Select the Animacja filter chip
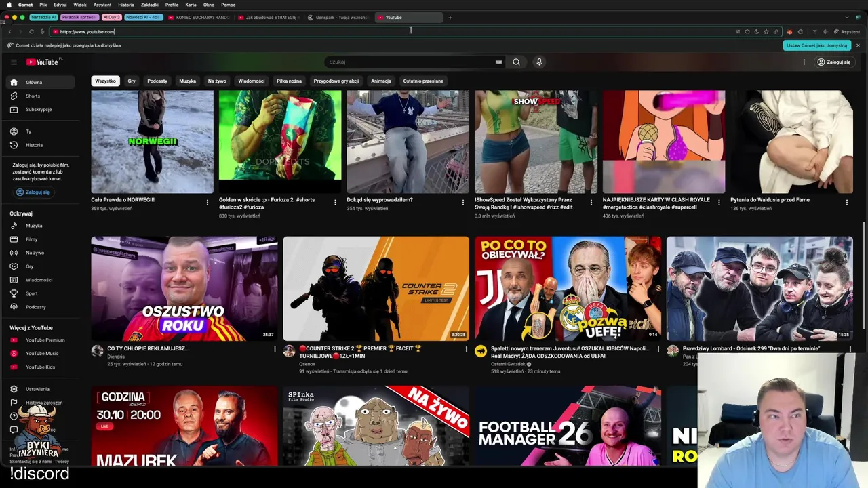This screenshot has height=488, width=868. pos(381,81)
